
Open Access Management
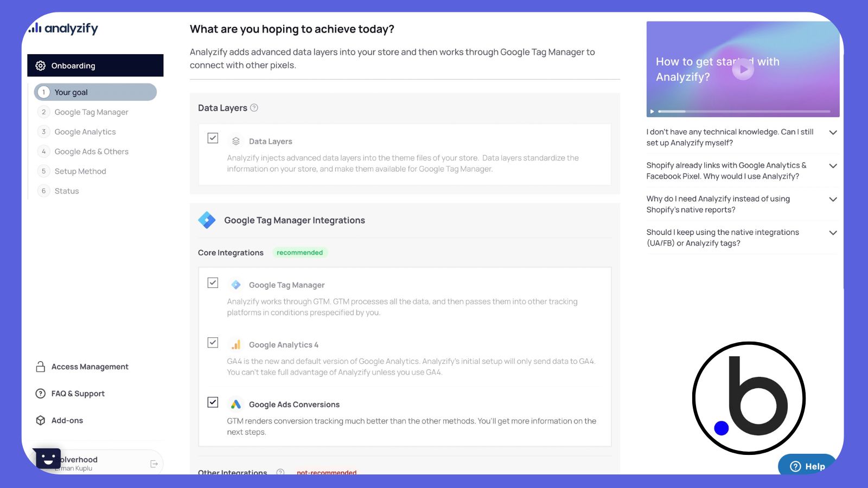tap(90, 367)
